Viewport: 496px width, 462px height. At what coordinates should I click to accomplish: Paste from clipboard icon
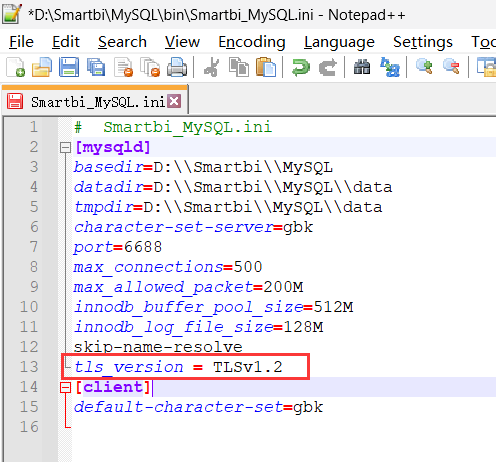(266, 67)
